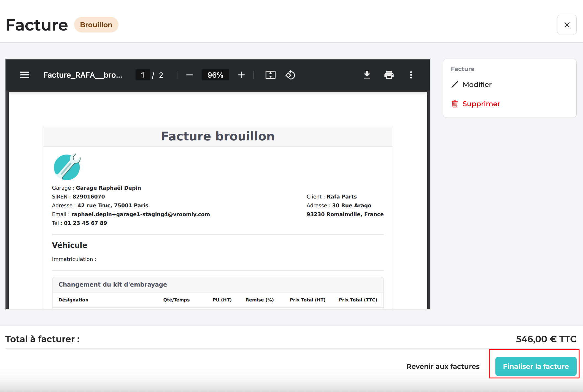Click the 96% zoom level field
This screenshot has height=392, width=583.
point(215,75)
